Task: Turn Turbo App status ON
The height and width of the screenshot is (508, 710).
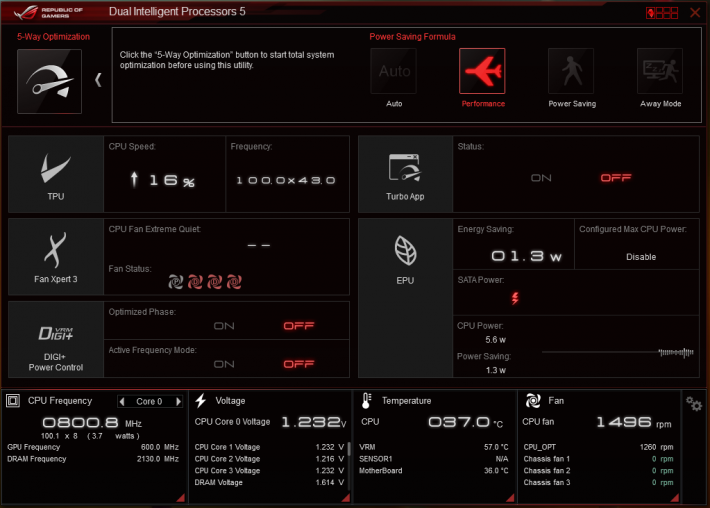Action: click(x=541, y=178)
